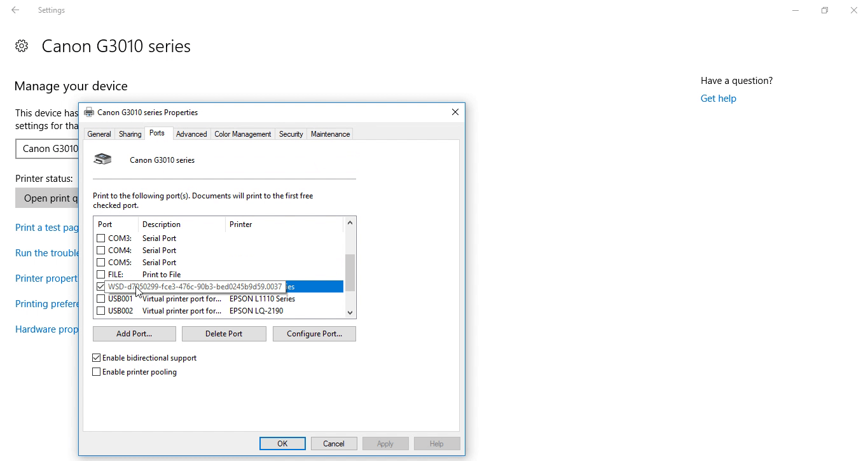868x461 pixels.
Task: Click the large printer icon in Ports tab
Action: pyautogui.click(x=102, y=159)
